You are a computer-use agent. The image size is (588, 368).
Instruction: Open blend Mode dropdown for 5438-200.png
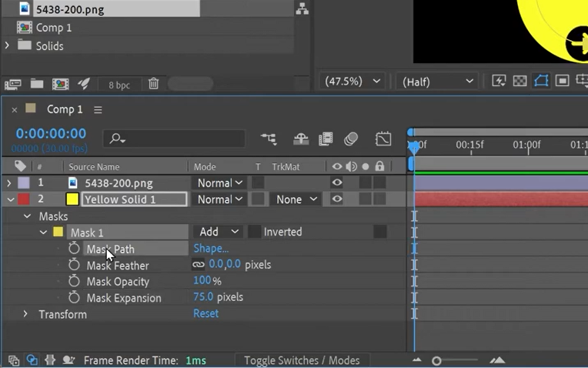coord(219,183)
